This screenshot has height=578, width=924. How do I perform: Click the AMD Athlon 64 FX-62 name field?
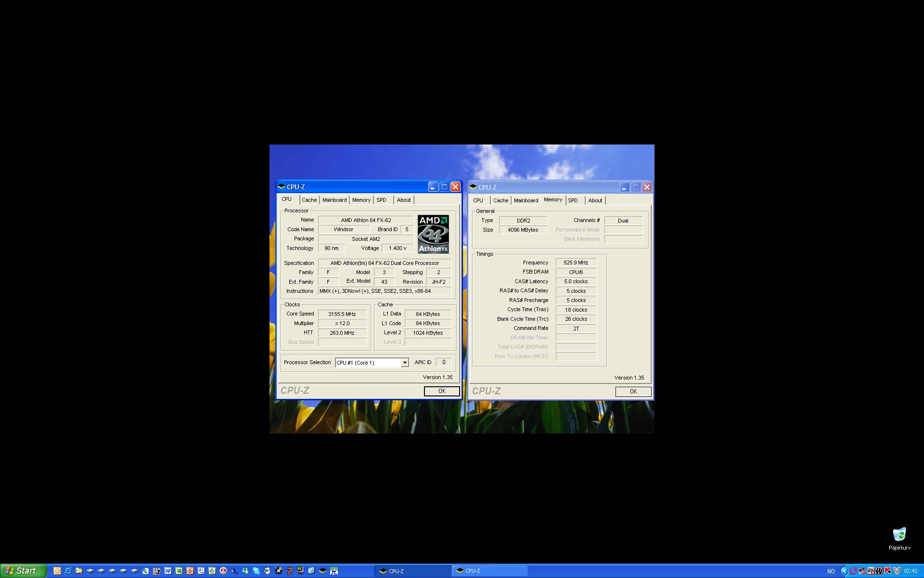(366, 220)
